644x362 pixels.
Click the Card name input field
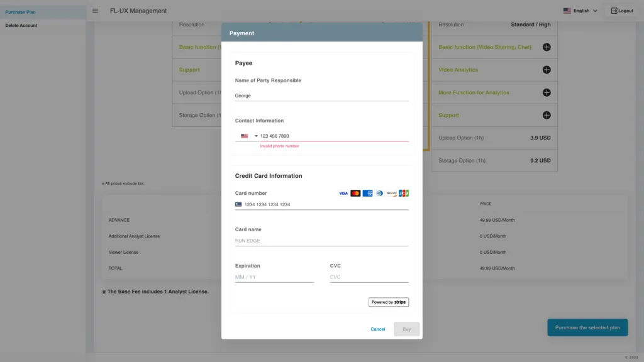tap(321, 241)
